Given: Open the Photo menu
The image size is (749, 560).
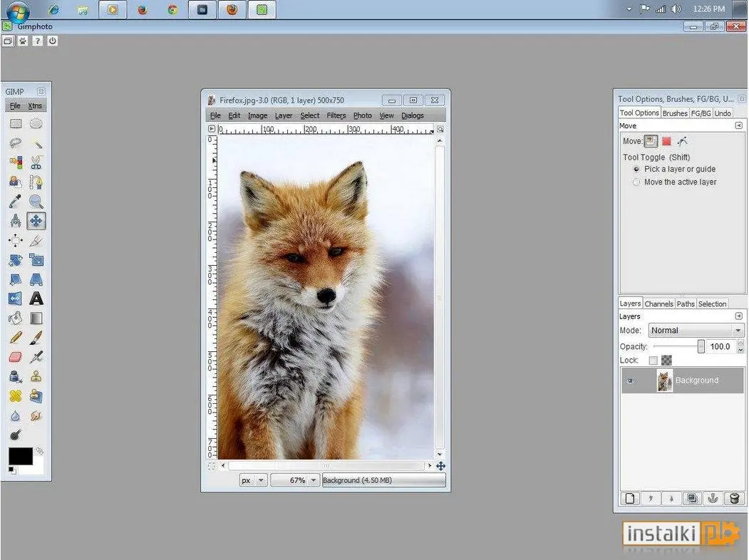Looking at the screenshot, I should pos(363,115).
